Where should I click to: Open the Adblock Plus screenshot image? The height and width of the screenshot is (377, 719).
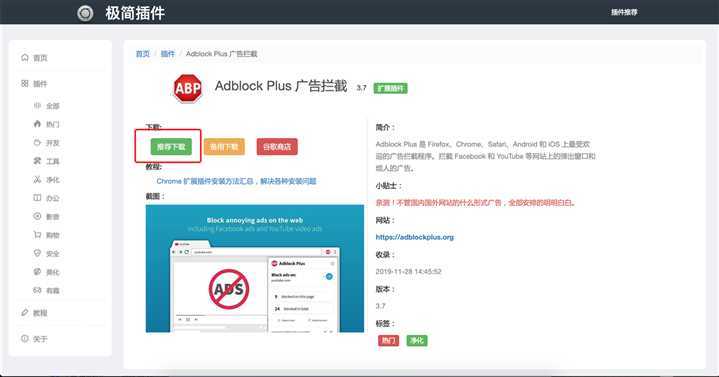coord(254,268)
